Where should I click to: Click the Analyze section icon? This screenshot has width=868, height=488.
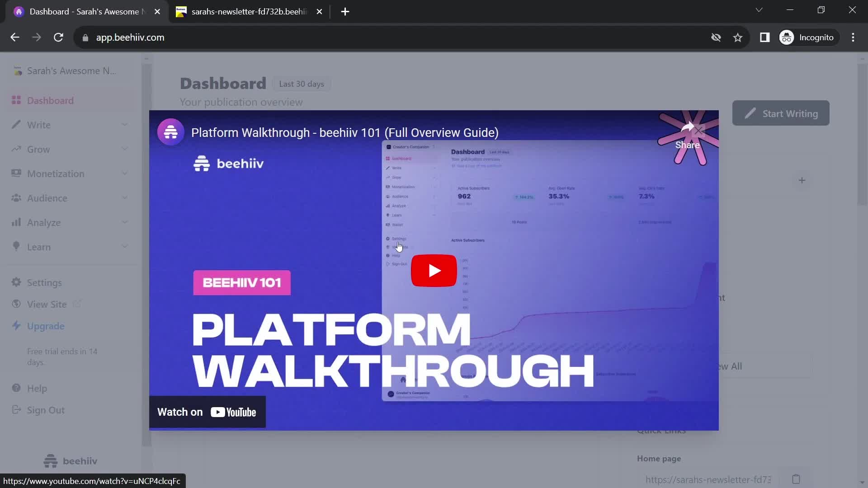click(16, 222)
